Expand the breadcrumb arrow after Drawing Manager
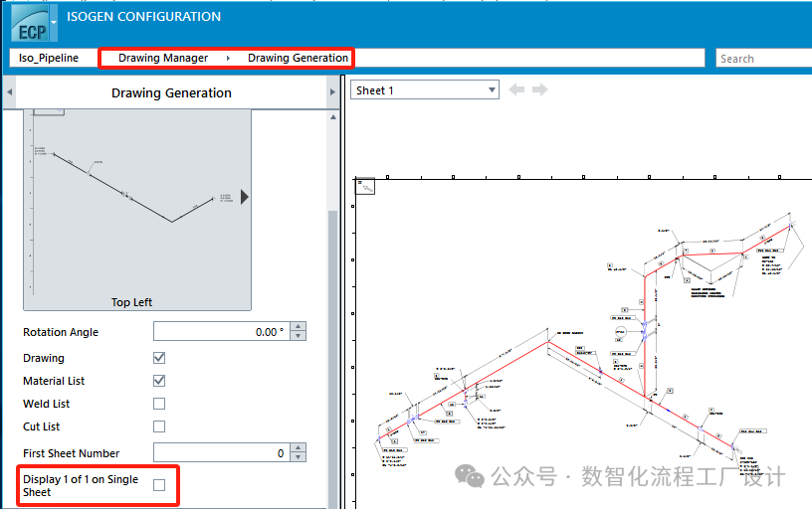 point(228,58)
